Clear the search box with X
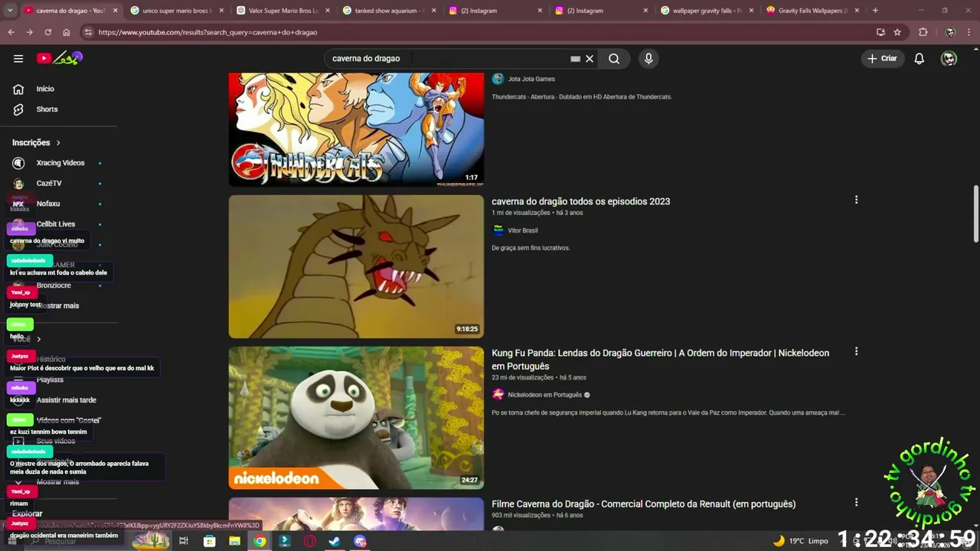980x551 pixels. (590, 59)
